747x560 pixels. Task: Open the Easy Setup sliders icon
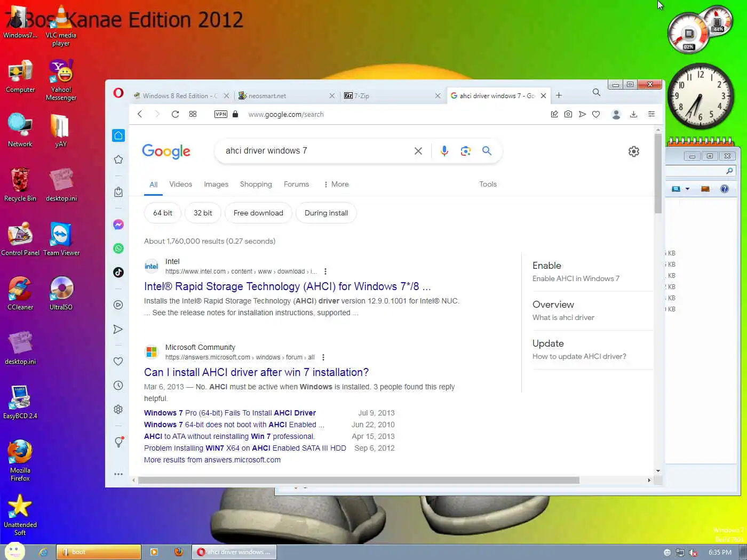[x=651, y=114]
